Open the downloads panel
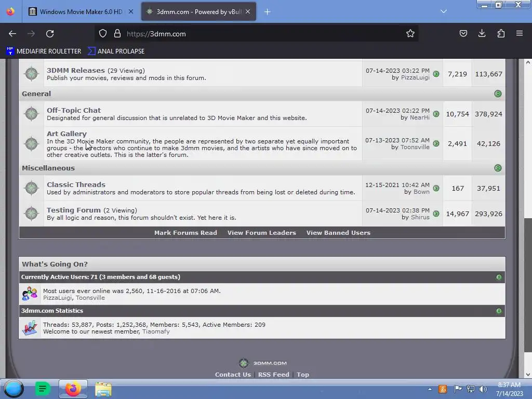The width and height of the screenshot is (532, 399). point(482,34)
